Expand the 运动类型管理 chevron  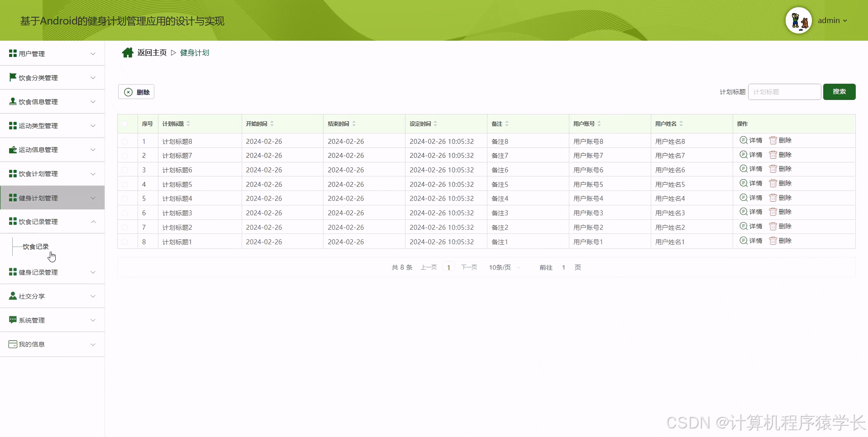[x=93, y=126]
